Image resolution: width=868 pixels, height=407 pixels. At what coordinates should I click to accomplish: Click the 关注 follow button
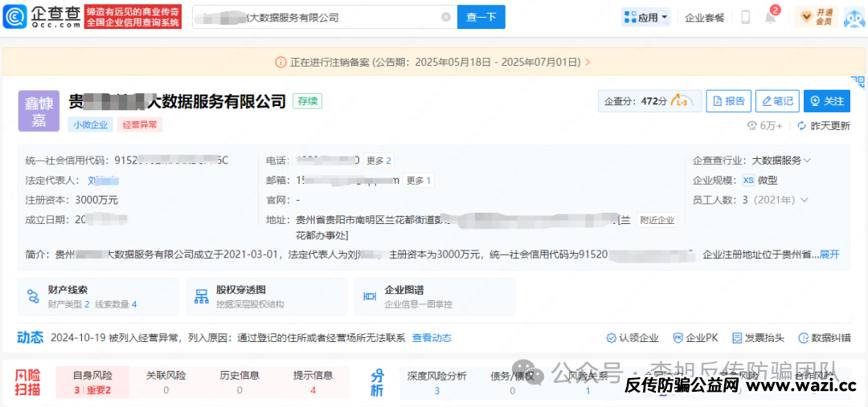coord(827,101)
